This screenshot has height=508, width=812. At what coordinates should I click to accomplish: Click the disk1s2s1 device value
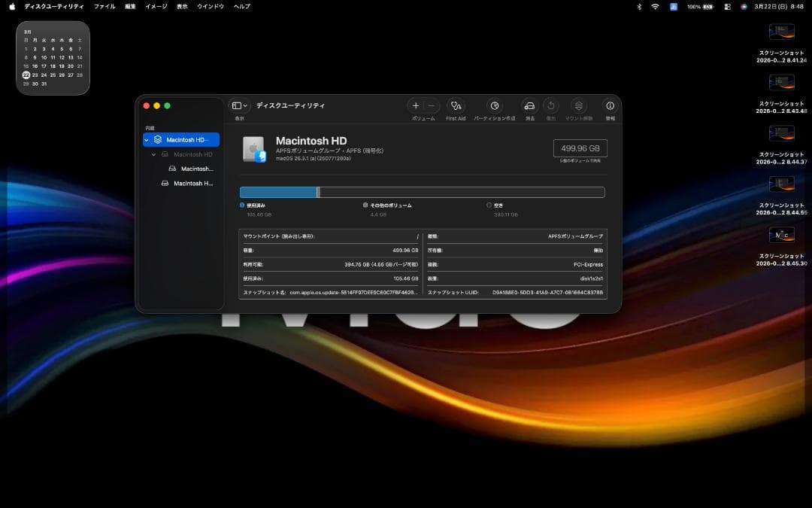(x=592, y=279)
